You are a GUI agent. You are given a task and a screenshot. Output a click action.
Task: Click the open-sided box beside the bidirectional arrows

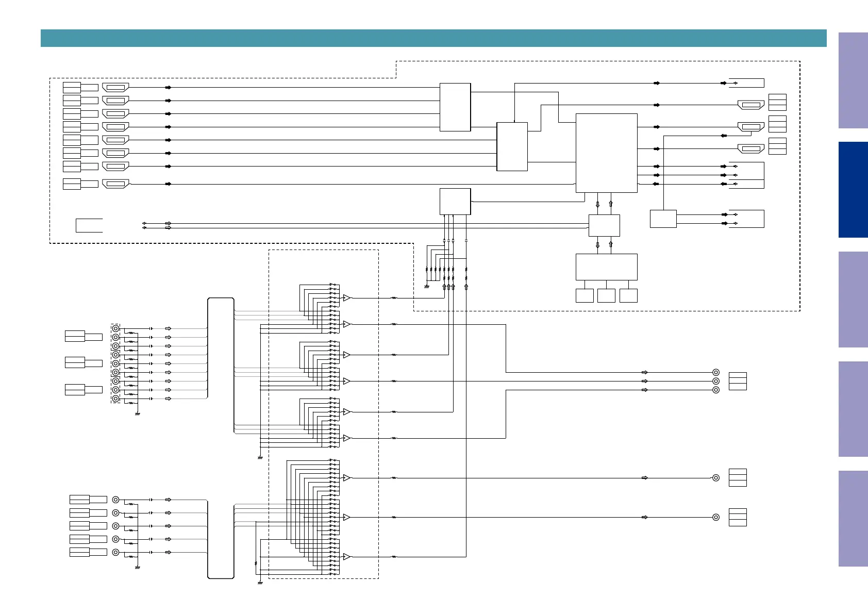[89, 225]
